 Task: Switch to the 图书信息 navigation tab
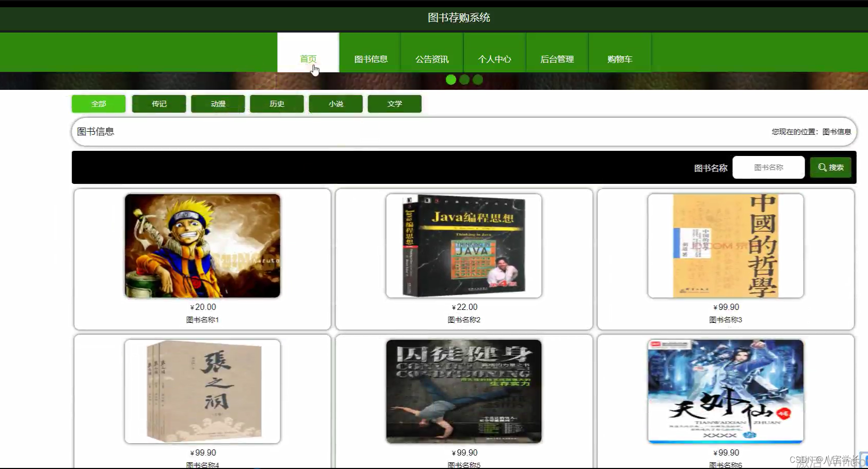(x=370, y=59)
